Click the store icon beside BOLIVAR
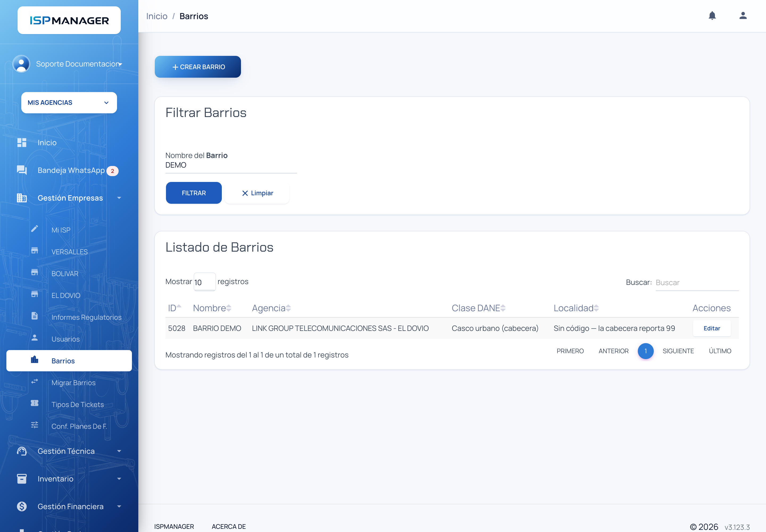The image size is (766, 532). [x=35, y=272]
